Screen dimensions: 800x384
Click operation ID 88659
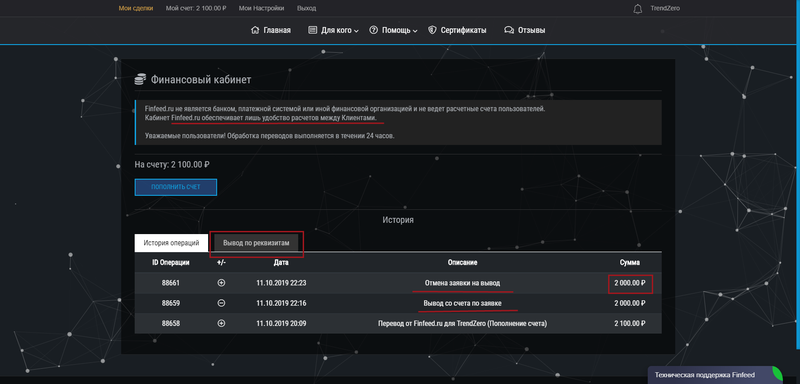point(171,303)
